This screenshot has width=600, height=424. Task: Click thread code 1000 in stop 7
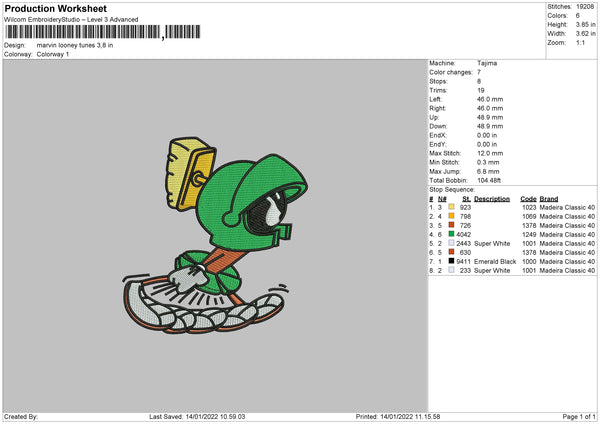pyautogui.click(x=529, y=261)
